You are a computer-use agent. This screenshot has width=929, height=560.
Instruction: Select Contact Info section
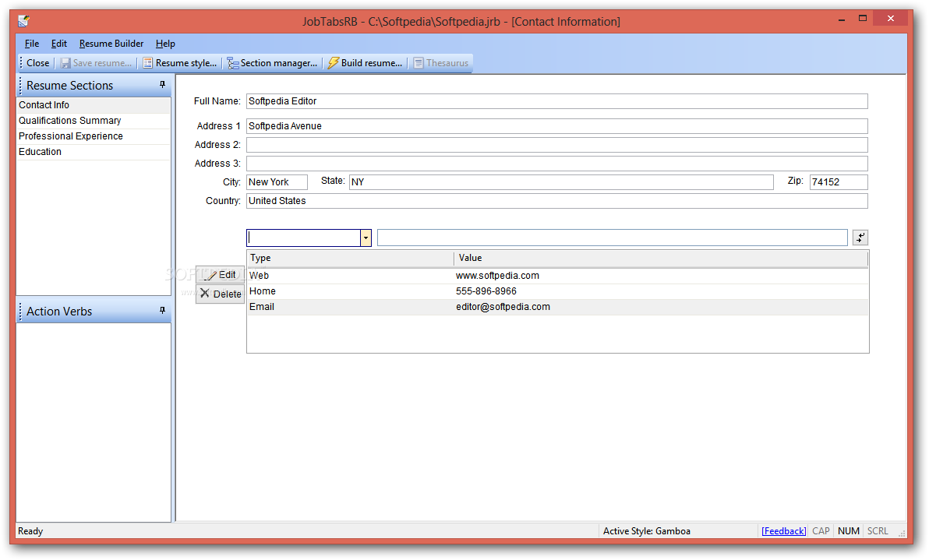tap(94, 105)
